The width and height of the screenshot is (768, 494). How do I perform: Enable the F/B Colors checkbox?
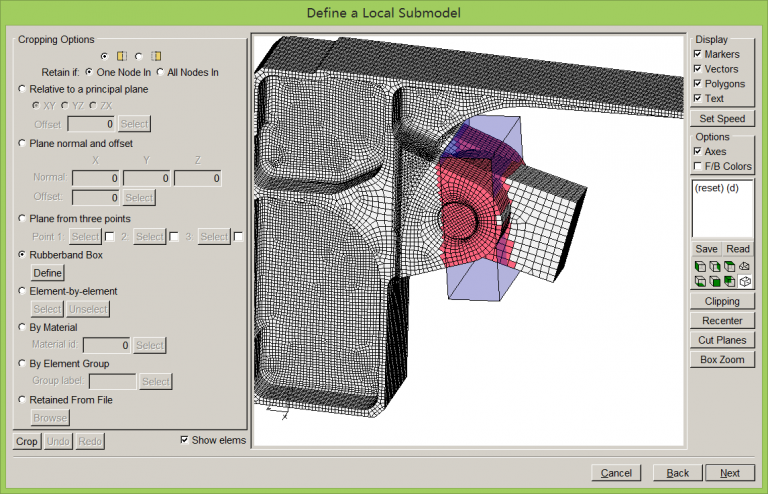[698, 166]
